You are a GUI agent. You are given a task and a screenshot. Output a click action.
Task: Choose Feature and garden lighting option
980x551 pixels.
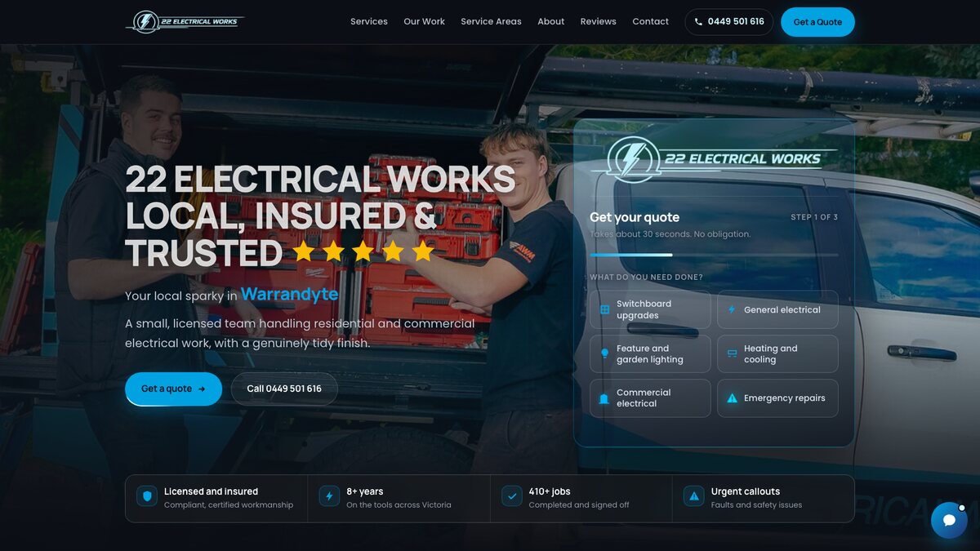click(x=650, y=353)
